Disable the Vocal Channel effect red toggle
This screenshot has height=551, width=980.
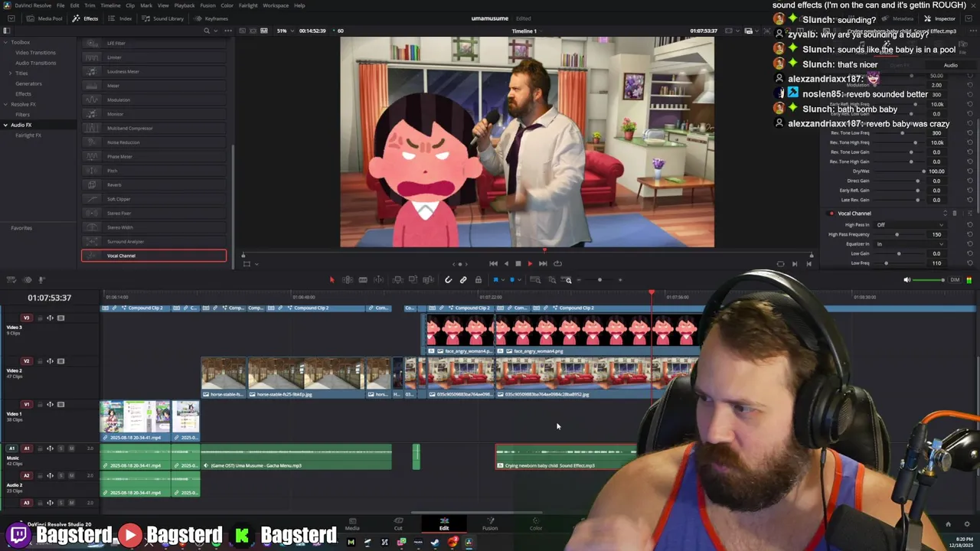click(x=831, y=214)
